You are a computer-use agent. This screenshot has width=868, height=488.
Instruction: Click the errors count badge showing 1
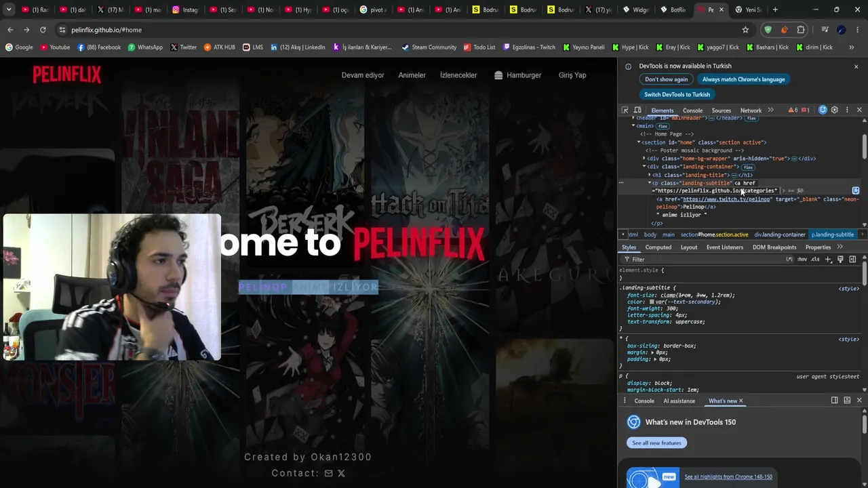point(805,110)
